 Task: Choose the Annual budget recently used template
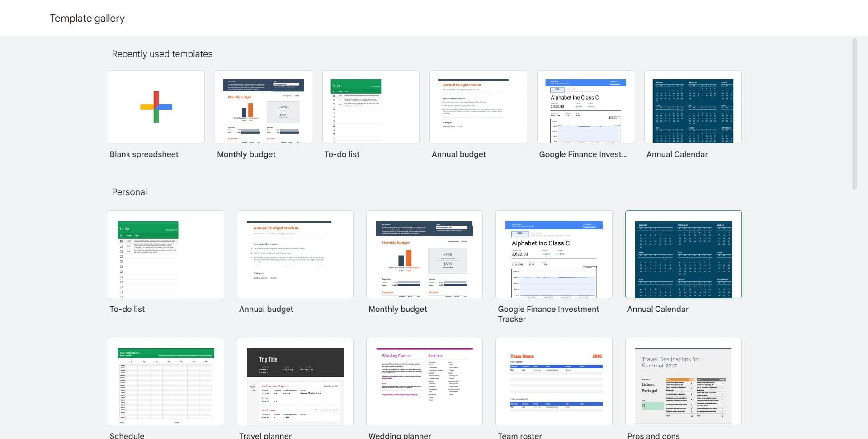coord(478,106)
